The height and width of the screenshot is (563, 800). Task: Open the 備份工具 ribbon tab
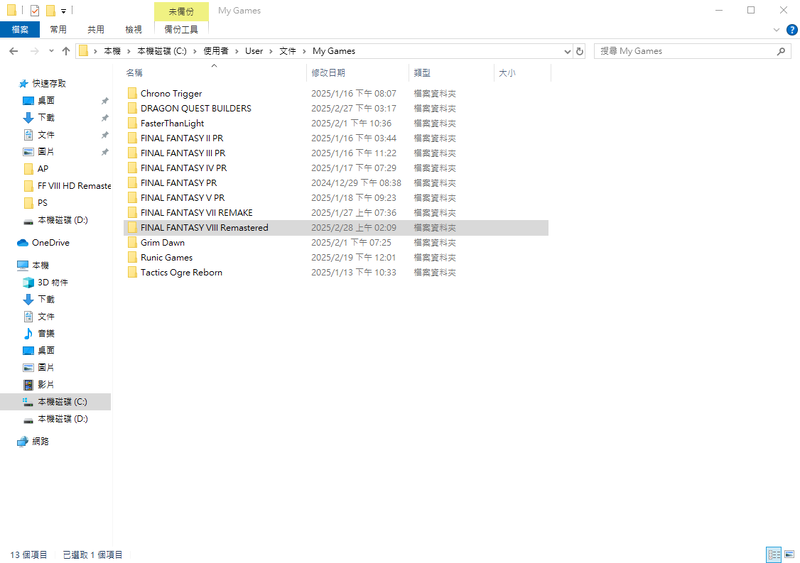181,30
